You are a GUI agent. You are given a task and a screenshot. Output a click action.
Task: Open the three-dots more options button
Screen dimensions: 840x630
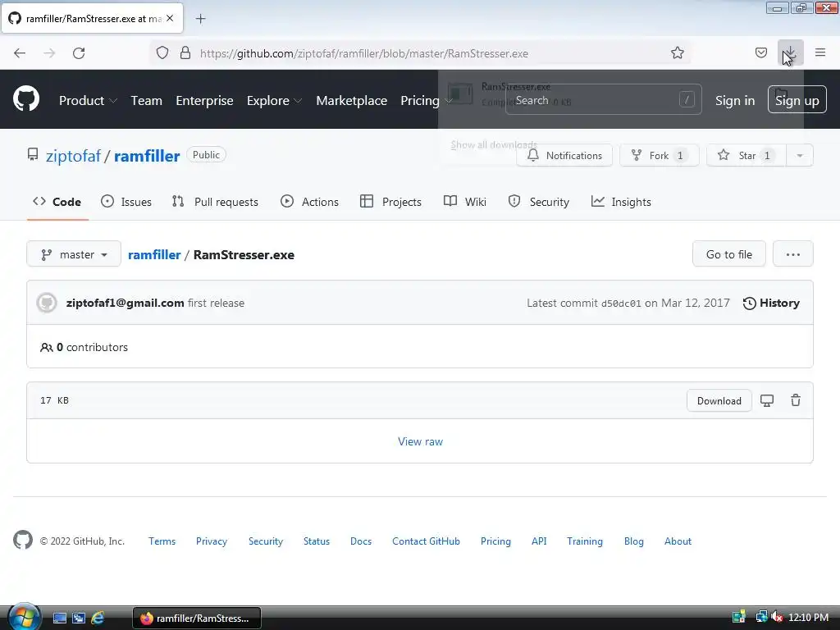(x=793, y=254)
